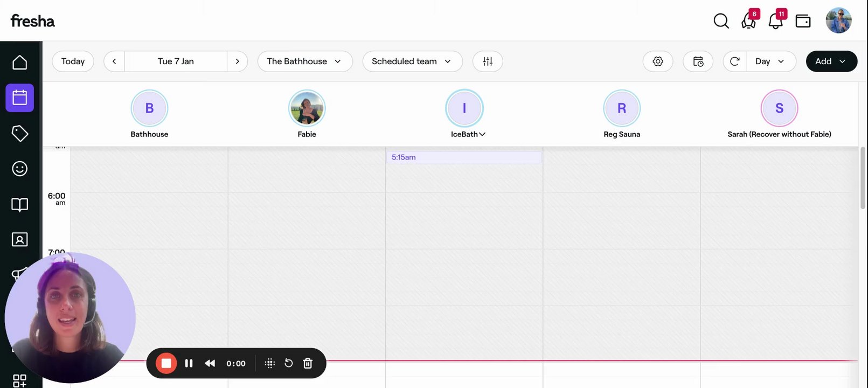Screen dimensions: 868x388
Task: Expand The Bathhouse location dropdown
Action: click(305, 61)
